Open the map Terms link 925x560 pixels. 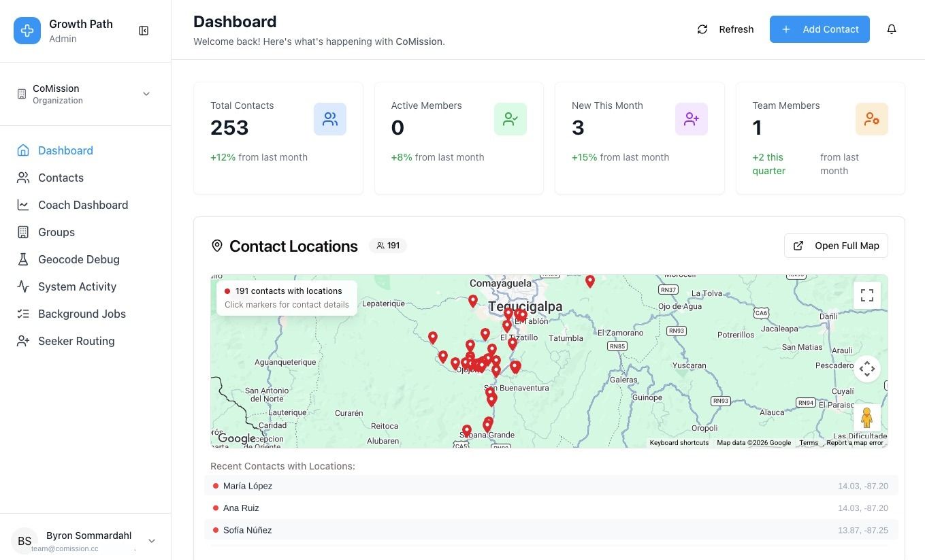809,443
